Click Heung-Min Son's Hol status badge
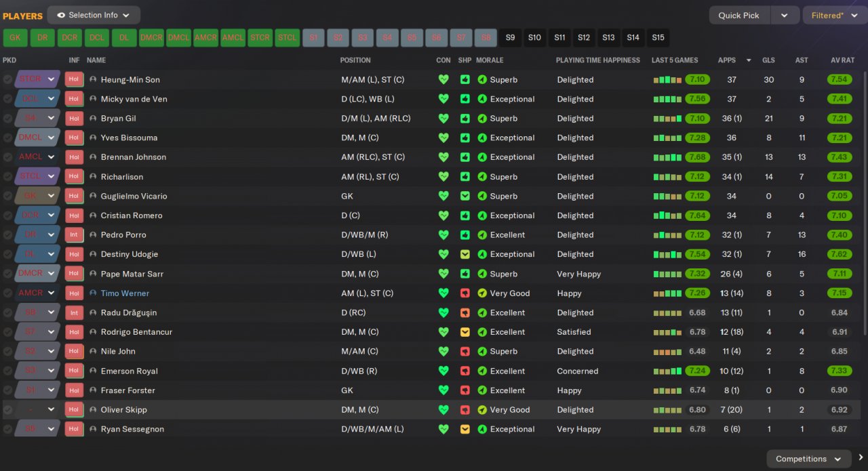The height and width of the screenshot is (471, 868). click(74, 79)
